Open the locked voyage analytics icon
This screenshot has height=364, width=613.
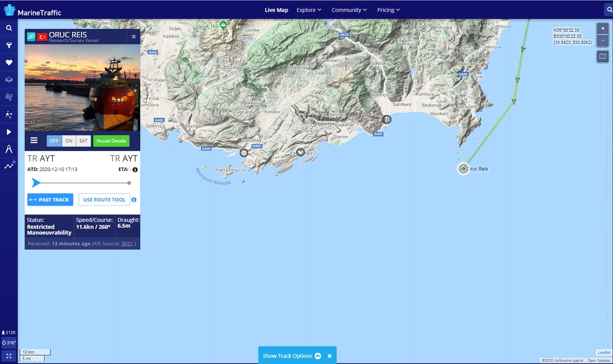(9, 166)
